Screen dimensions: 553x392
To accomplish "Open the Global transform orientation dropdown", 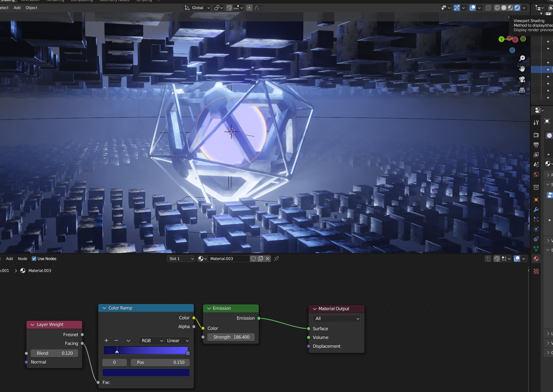I will coord(197,8).
